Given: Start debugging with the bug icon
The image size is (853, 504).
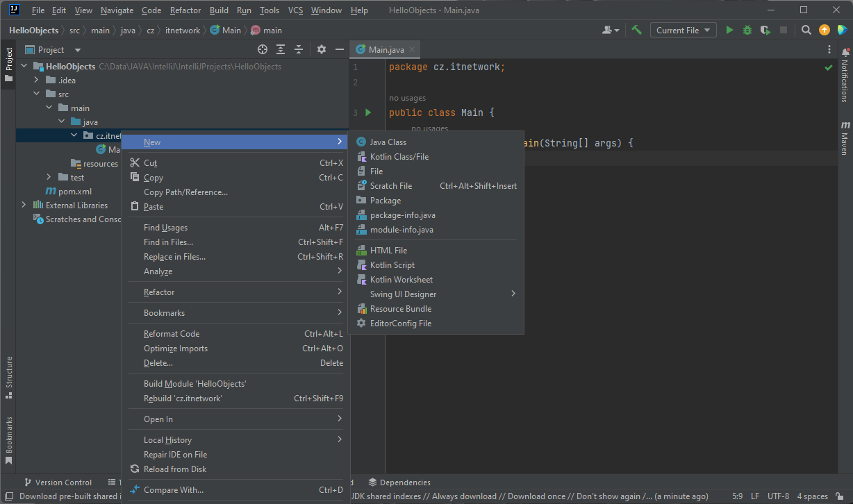Looking at the screenshot, I should click(x=747, y=30).
